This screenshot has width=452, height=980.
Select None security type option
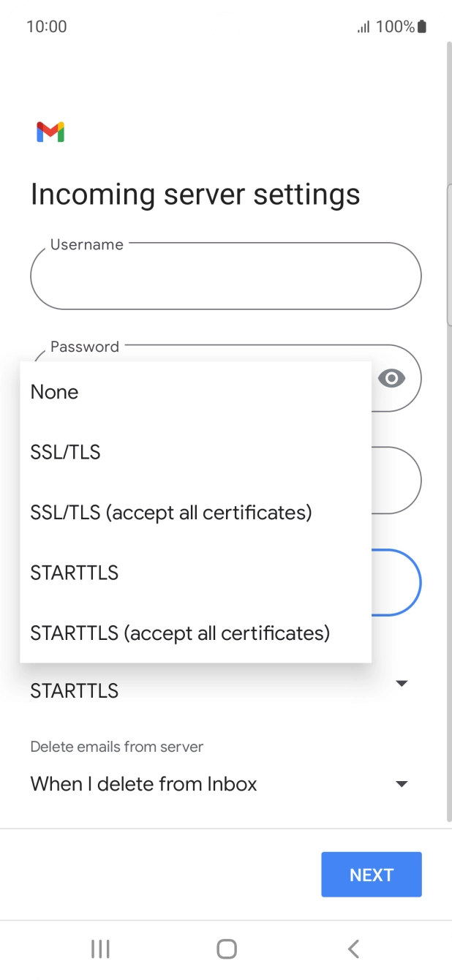(55, 392)
